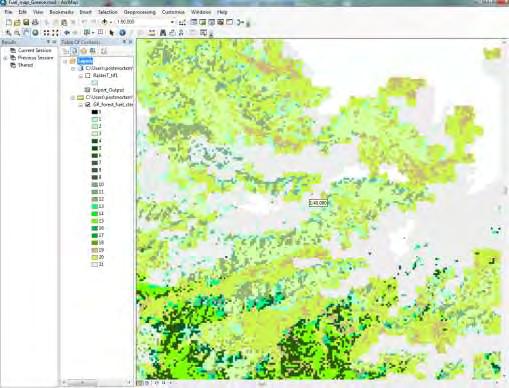Enable the RasterT layer checkbox

tap(88, 76)
